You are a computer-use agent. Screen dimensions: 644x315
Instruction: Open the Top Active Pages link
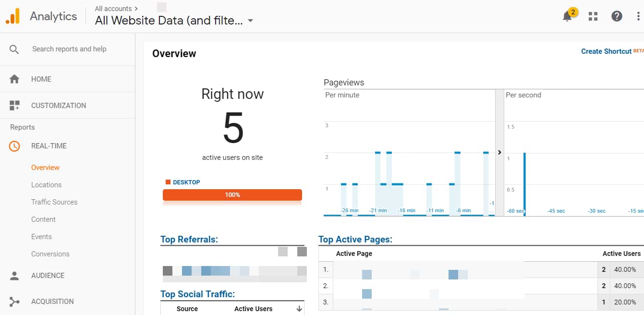355,239
